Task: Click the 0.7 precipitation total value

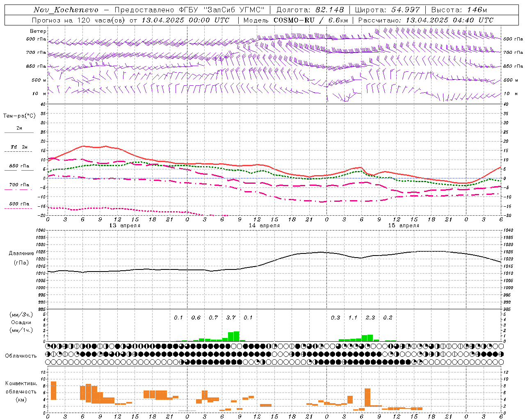Action: (213, 317)
